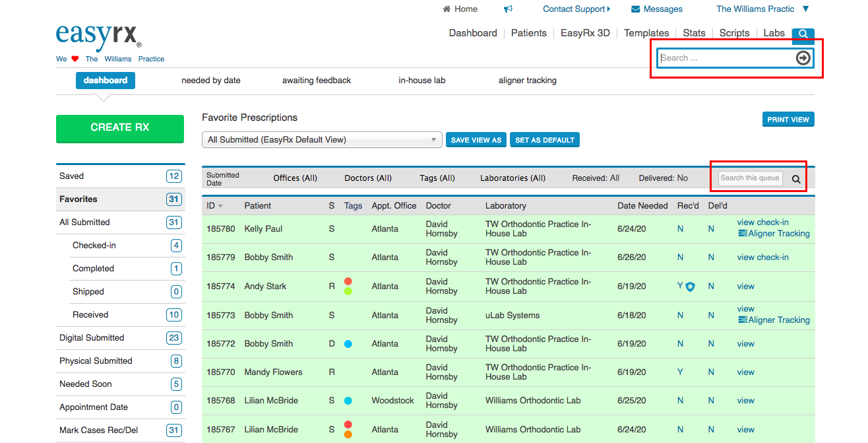868x443 pixels.
Task: Expand the Contact Support menu
Action: point(576,9)
